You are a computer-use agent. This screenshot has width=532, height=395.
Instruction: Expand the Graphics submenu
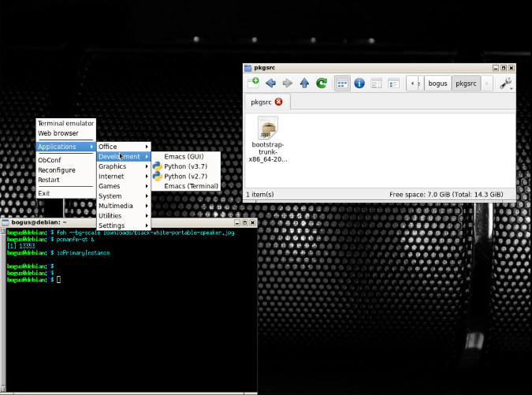[x=124, y=166]
